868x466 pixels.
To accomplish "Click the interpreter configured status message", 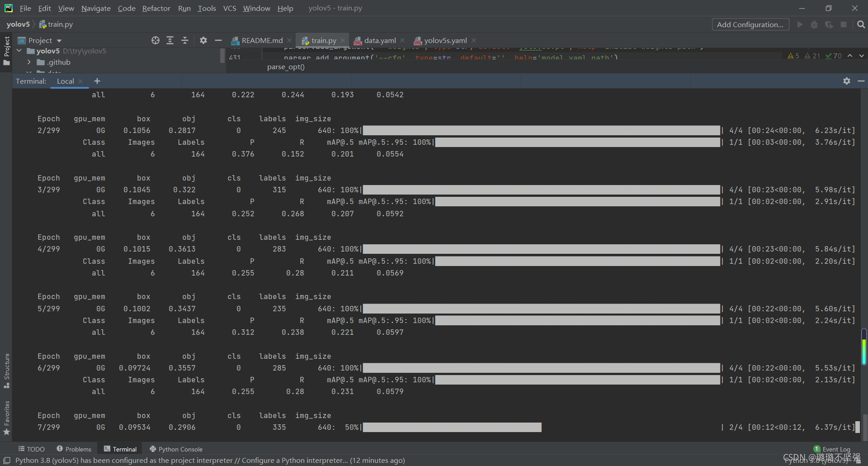I will pyautogui.click(x=210, y=461).
